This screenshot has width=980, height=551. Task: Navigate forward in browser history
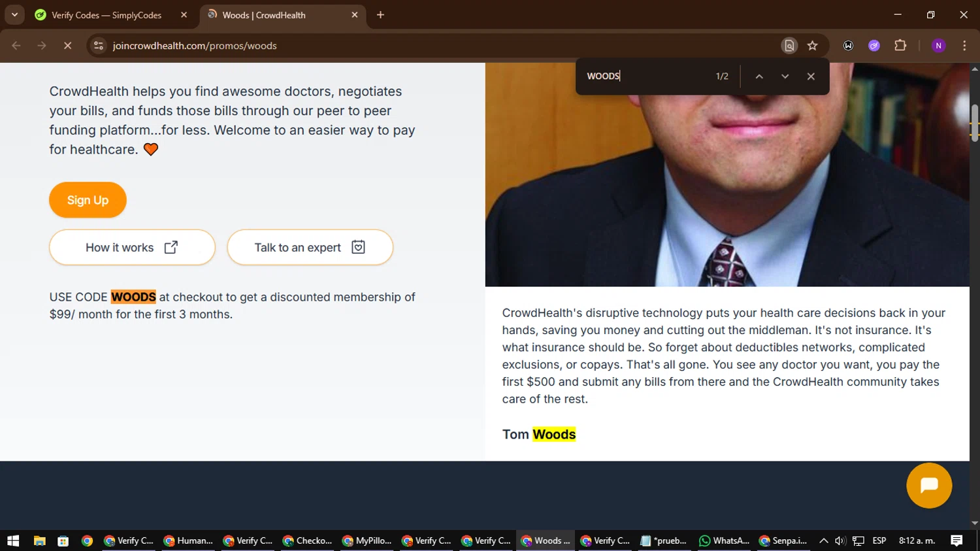pyautogui.click(x=42, y=46)
